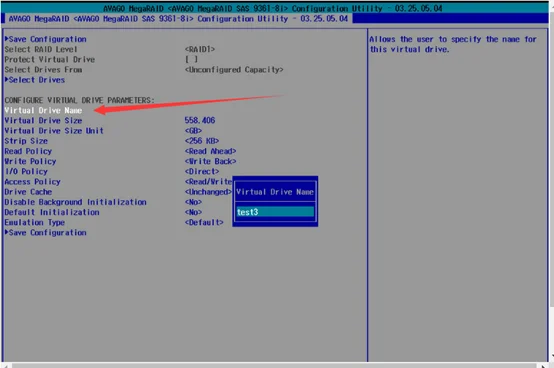Toggle the Protect Virtual Drive checkbox

coord(191,59)
